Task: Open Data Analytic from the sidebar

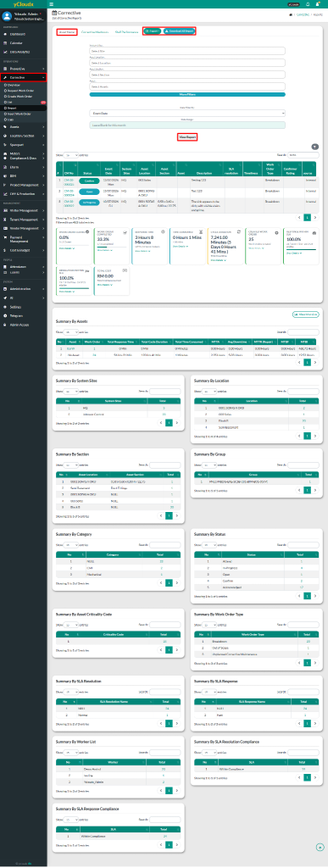Action: (x=23, y=51)
